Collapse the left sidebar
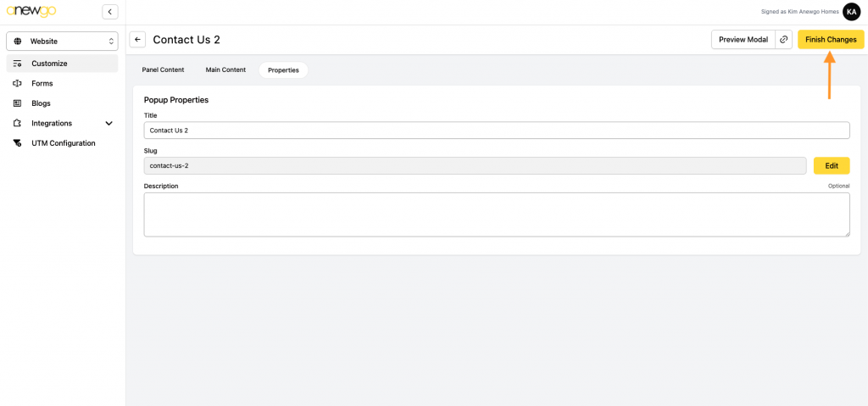Screen dimensions: 868x406 pos(109,12)
